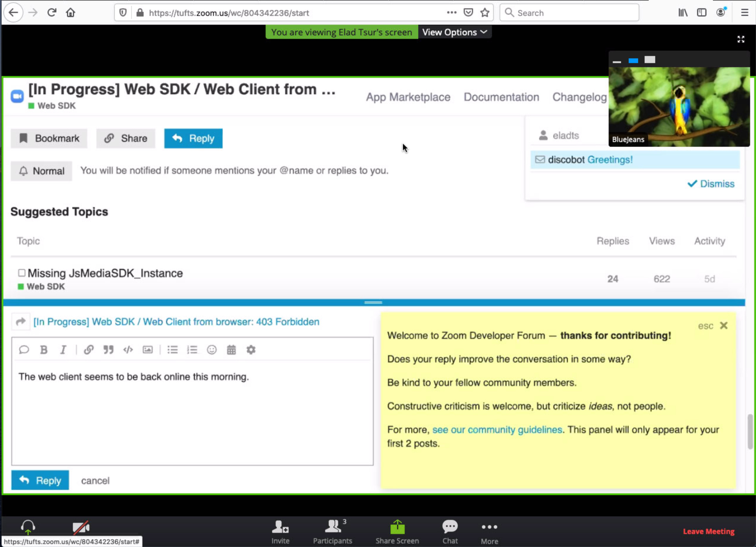Click the Italic formatting icon
Viewport: 756px width, 547px height.
click(63, 350)
